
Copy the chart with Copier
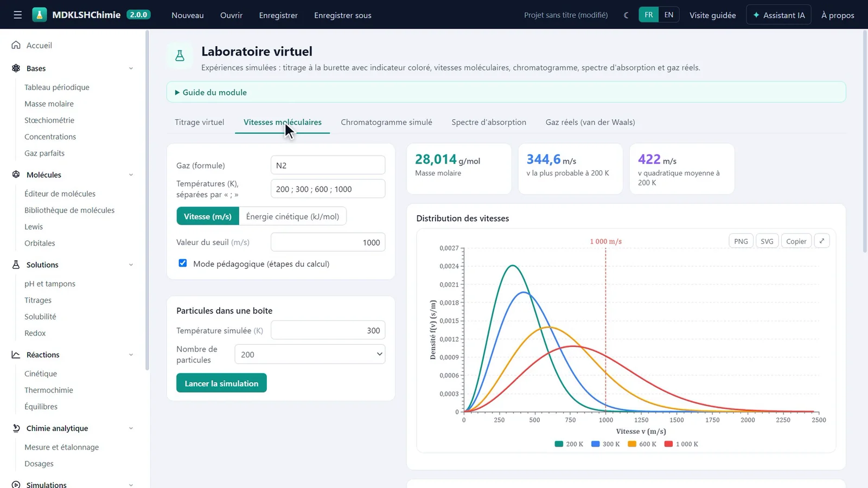[x=796, y=241]
